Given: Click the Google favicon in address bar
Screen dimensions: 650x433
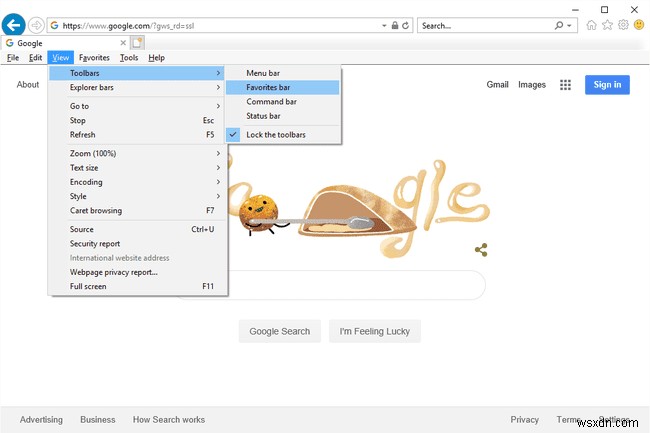Looking at the screenshot, I should coord(54,26).
